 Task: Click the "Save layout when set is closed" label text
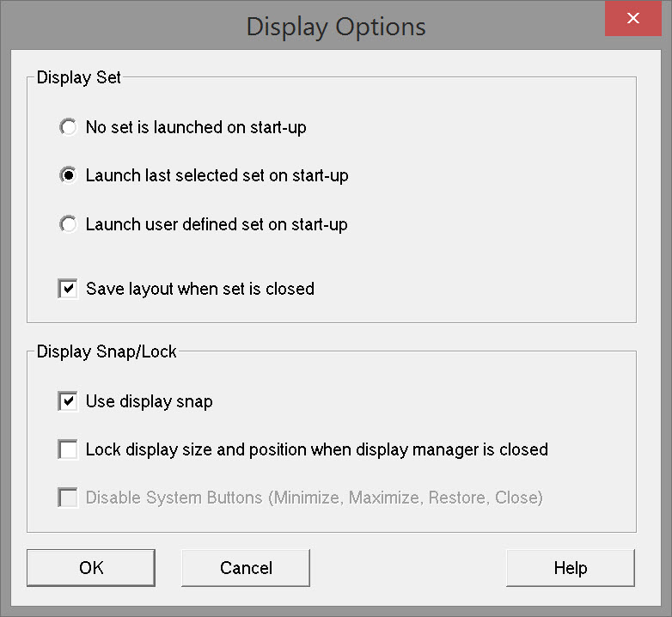pos(200,289)
